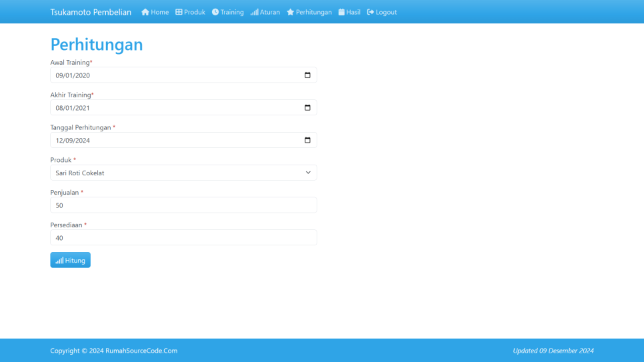Click the Tanggal Perhitungan date value

[73, 141]
